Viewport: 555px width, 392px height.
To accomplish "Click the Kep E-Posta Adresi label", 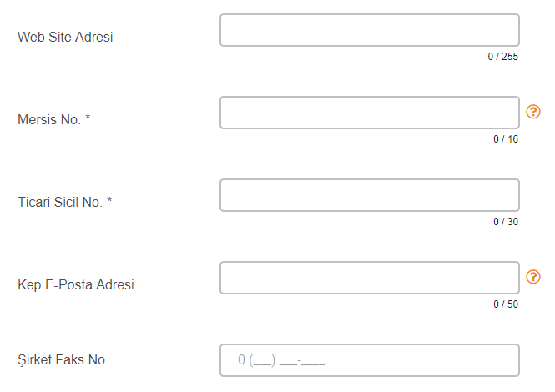I will coord(75,284).
